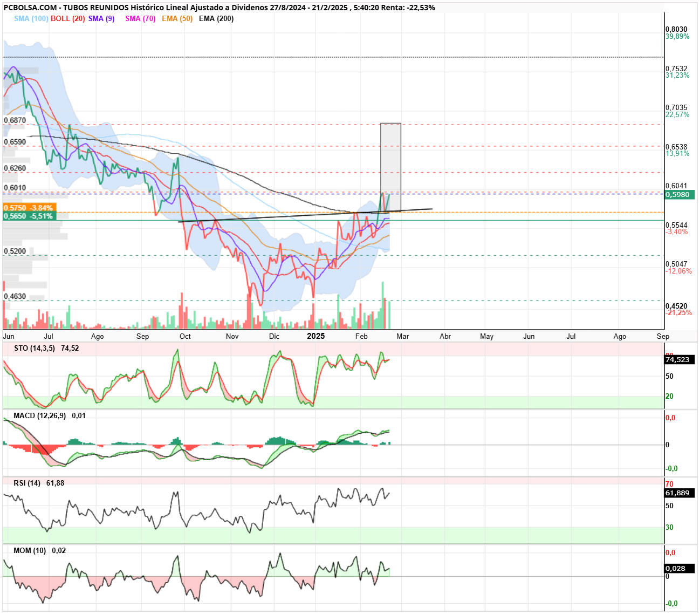
Task: Select the magenta SMA (70) legend label
Action: click(x=140, y=18)
